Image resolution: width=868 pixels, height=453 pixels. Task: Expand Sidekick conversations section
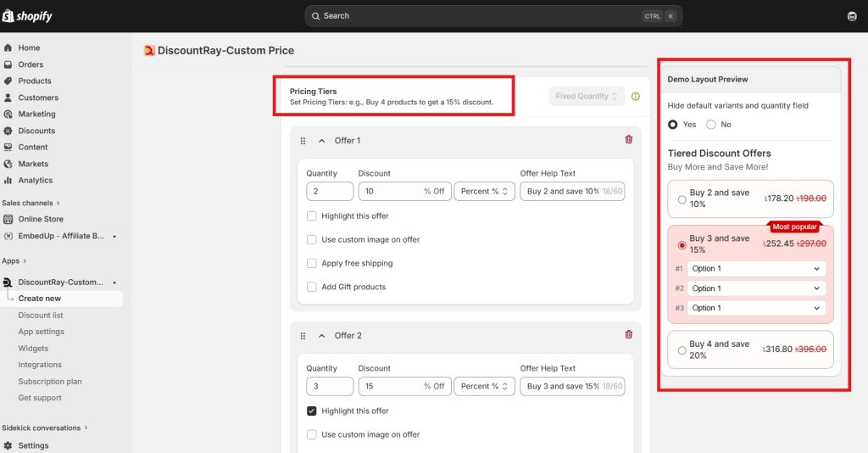click(x=44, y=428)
